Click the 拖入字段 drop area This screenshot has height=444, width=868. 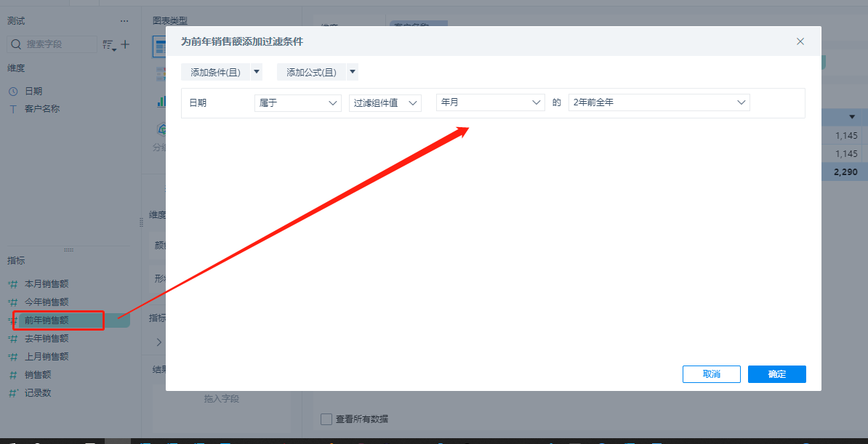(x=222, y=409)
